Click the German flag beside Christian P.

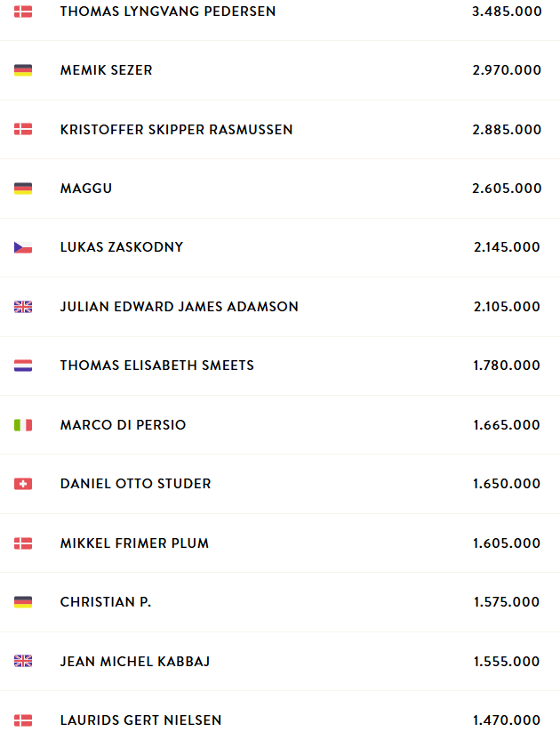23,602
